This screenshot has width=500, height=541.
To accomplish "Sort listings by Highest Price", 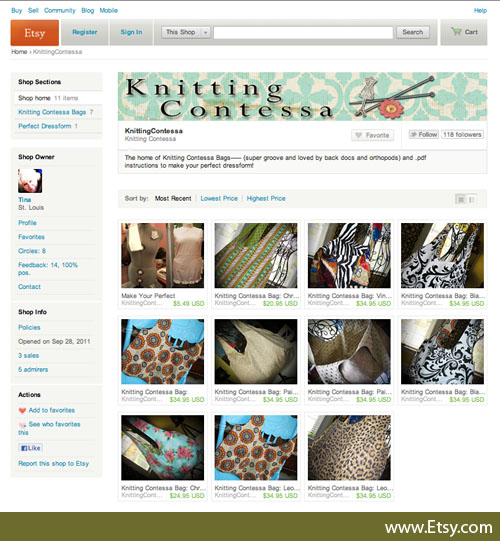I will pos(266,198).
